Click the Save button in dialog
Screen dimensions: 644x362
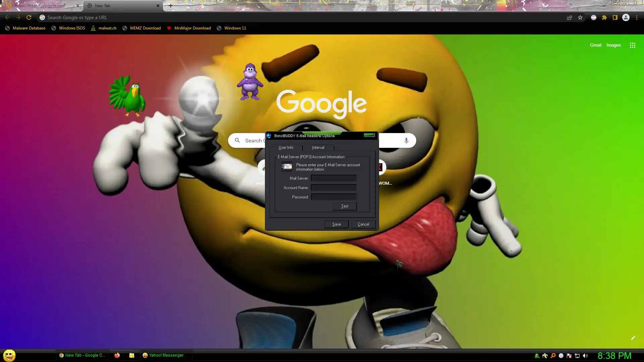click(x=336, y=224)
